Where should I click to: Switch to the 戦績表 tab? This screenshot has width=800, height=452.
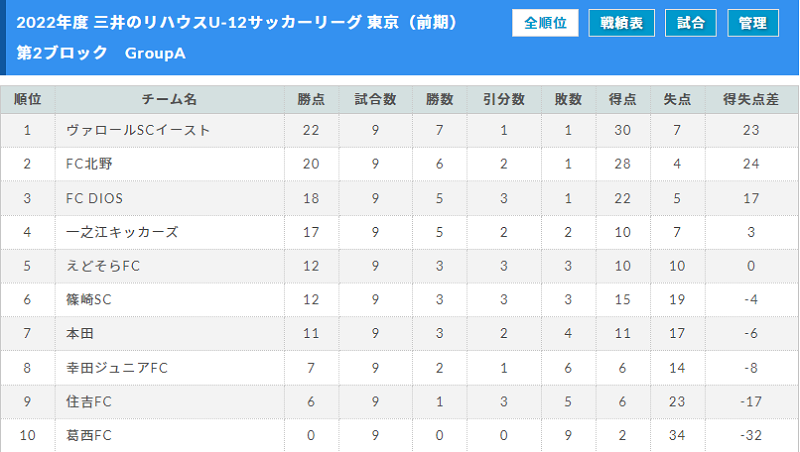pos(621,23)
